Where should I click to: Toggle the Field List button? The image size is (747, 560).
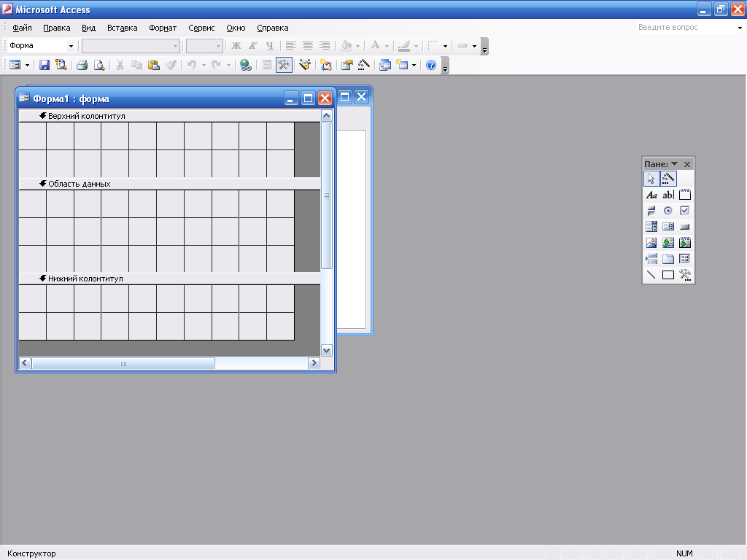coord(267,65)
